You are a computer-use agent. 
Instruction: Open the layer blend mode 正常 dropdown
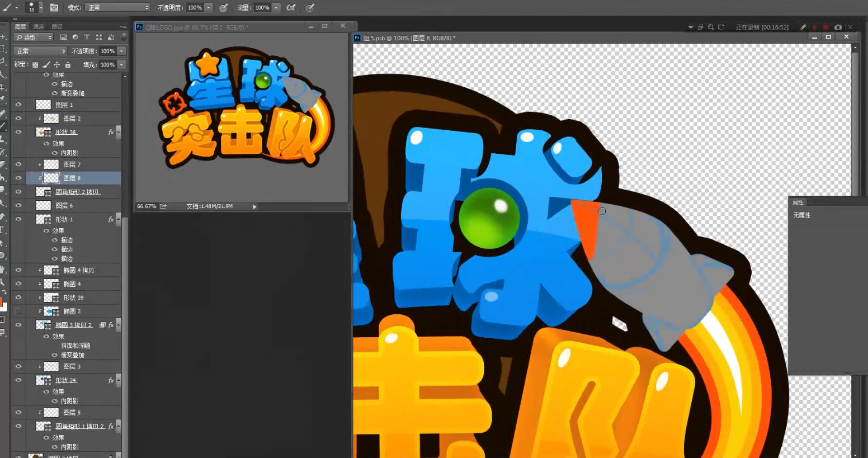tap(40, 51)
